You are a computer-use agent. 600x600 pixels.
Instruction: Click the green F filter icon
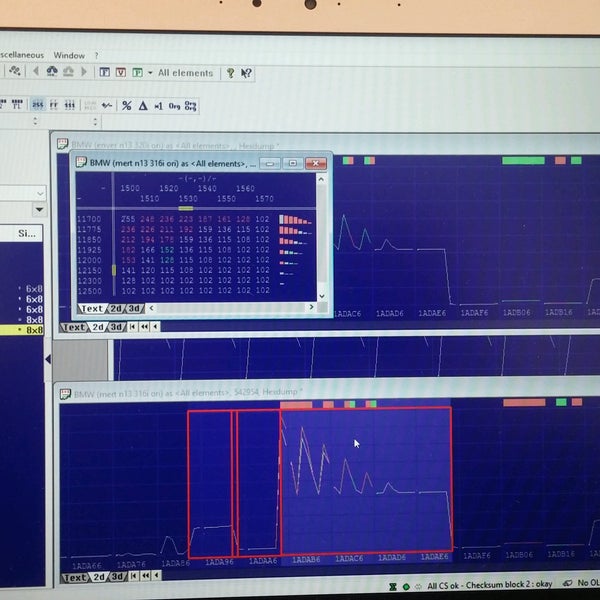137,72
